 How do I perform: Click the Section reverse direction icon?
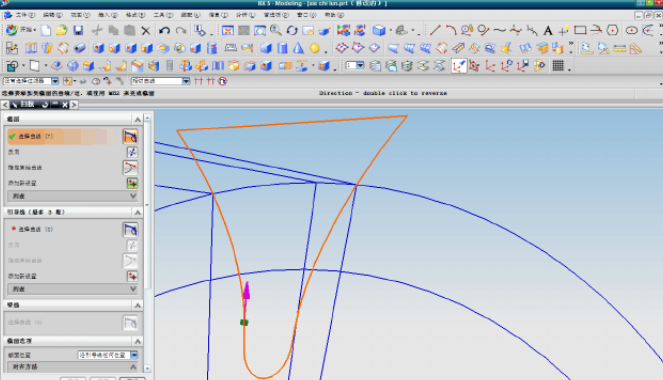point(132,152)
